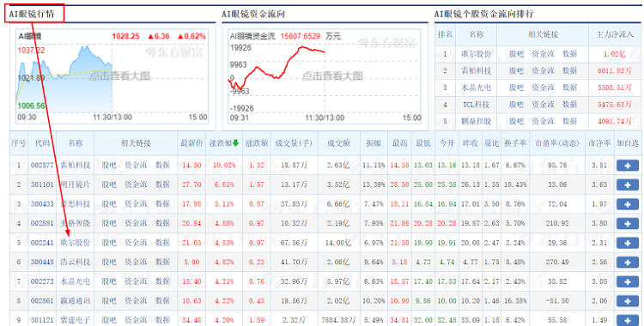This screenshot has width=644, height=326.
Task: Open stock code 002241 link
Action: (x=42, y=243)
